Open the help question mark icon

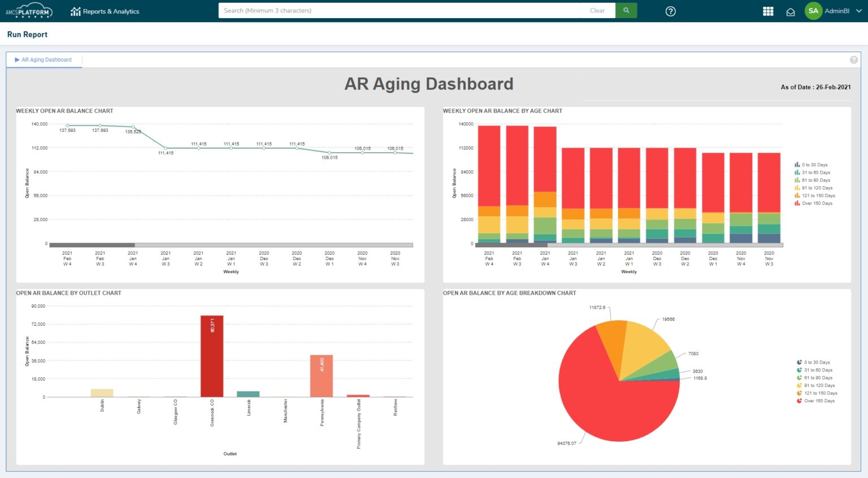coord(670,11)
